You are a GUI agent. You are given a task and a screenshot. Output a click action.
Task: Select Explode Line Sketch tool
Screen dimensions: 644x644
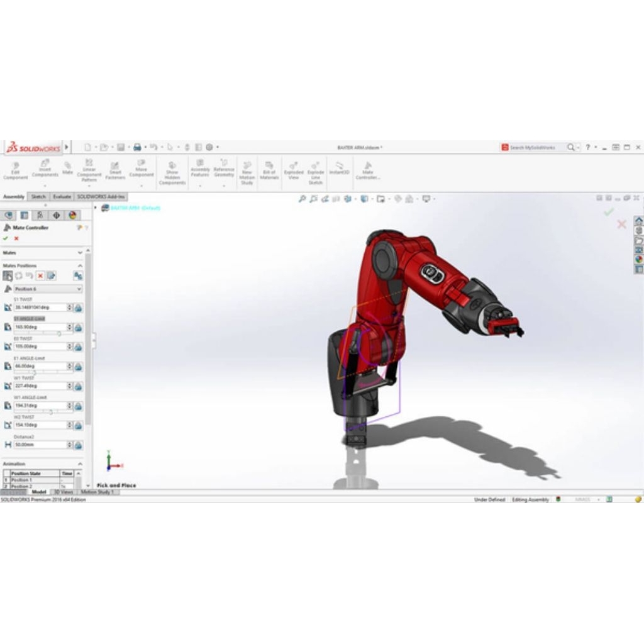[x=316, y=173]
